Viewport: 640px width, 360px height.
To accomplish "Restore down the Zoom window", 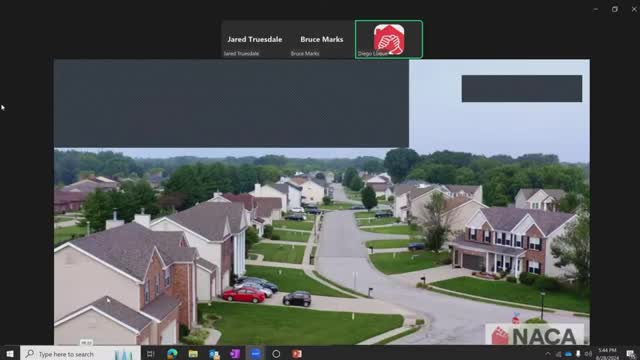I will click(615, 9).
